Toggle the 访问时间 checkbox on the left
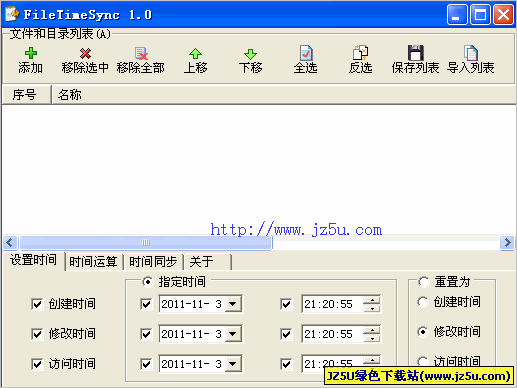 click(37, 364)
